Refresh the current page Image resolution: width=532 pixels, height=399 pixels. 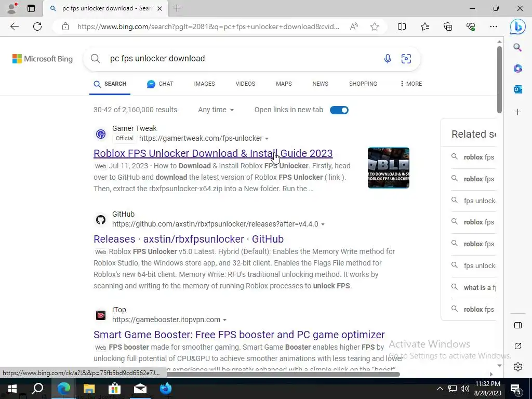coord(37,26)
